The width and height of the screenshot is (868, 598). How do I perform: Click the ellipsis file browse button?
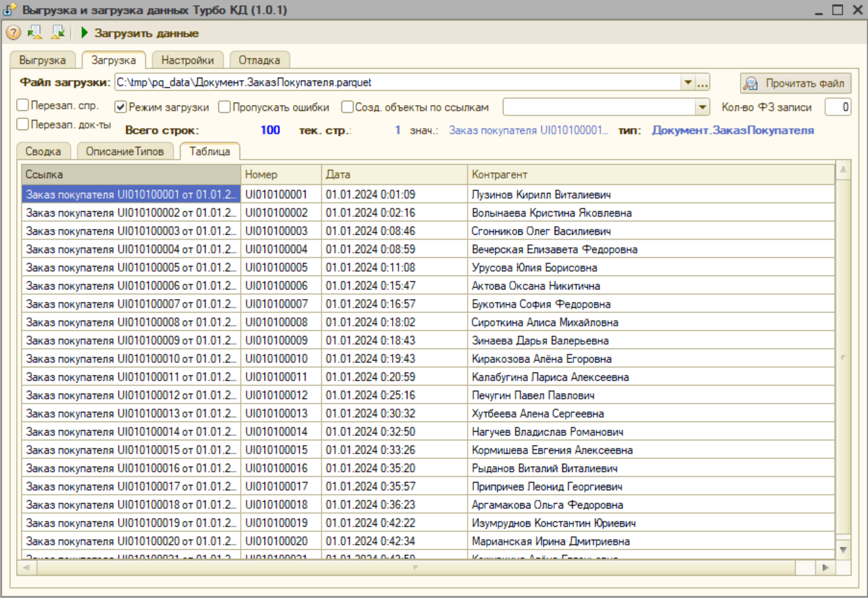click(x=703, y=83)
